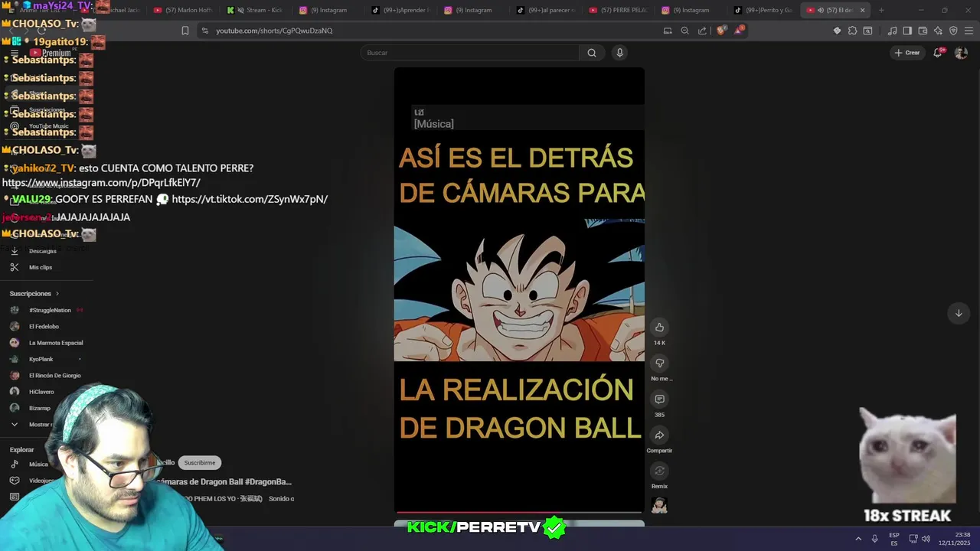Click the search magnifier button
This screenshot has height=551, width=980.
(592, 53)
